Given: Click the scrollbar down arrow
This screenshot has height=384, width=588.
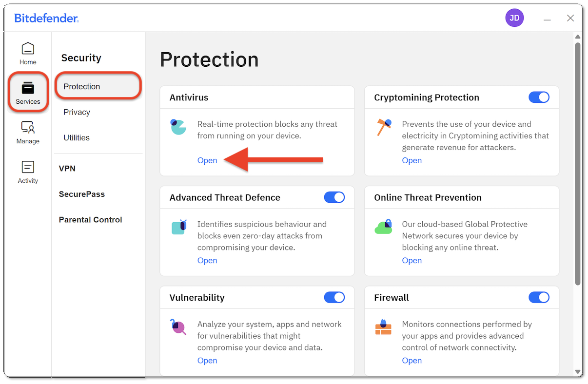Looking at the screenshot, I should pos(578,370).
